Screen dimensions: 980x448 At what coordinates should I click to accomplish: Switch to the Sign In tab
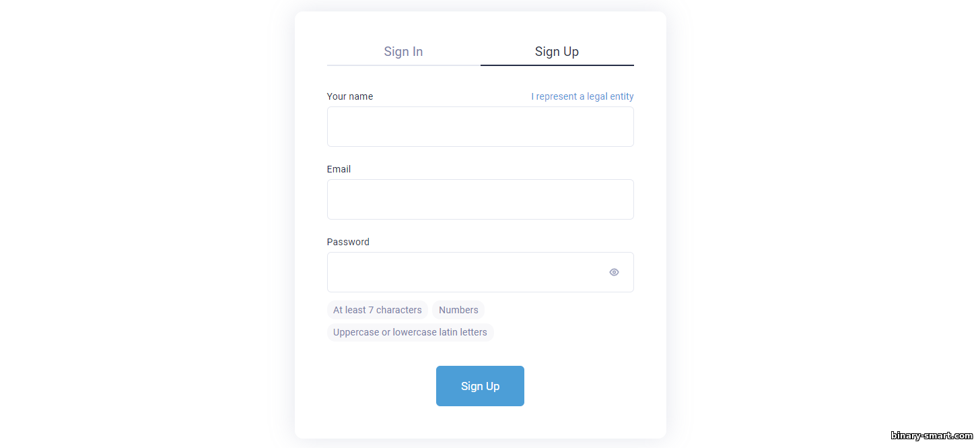(403, 51)
